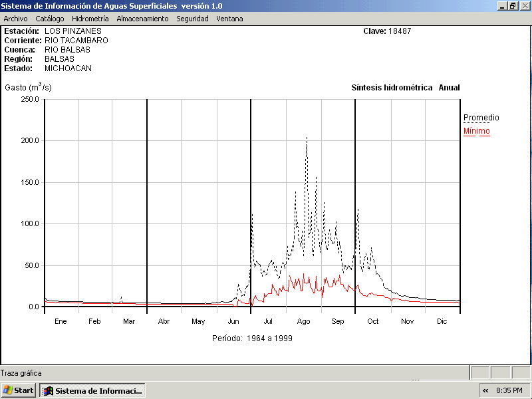Click the Windows Start button
Viewport: 532px width, 399px height.
tap(19, 390)
